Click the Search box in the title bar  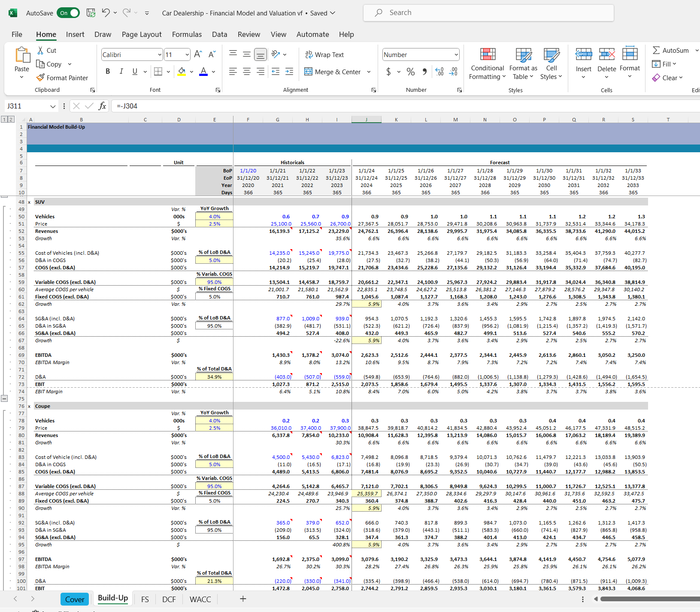[x=488, y=13]
